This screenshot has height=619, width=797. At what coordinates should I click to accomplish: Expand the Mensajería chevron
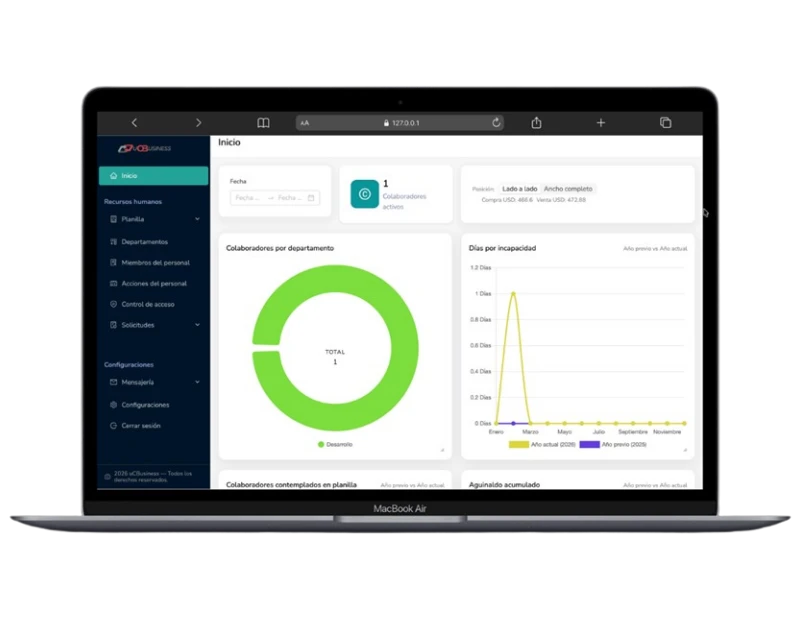(197, 382)
